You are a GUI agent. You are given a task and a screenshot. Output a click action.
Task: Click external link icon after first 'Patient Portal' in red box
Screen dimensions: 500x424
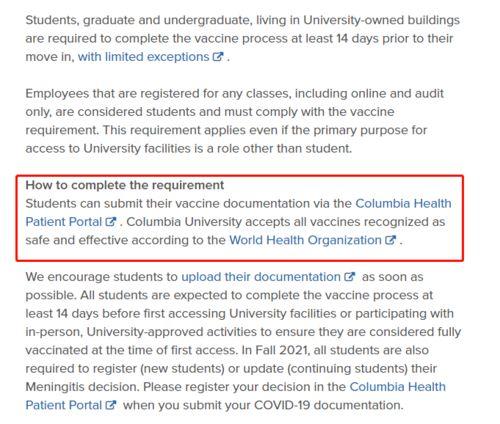click(x=111, y=222)
